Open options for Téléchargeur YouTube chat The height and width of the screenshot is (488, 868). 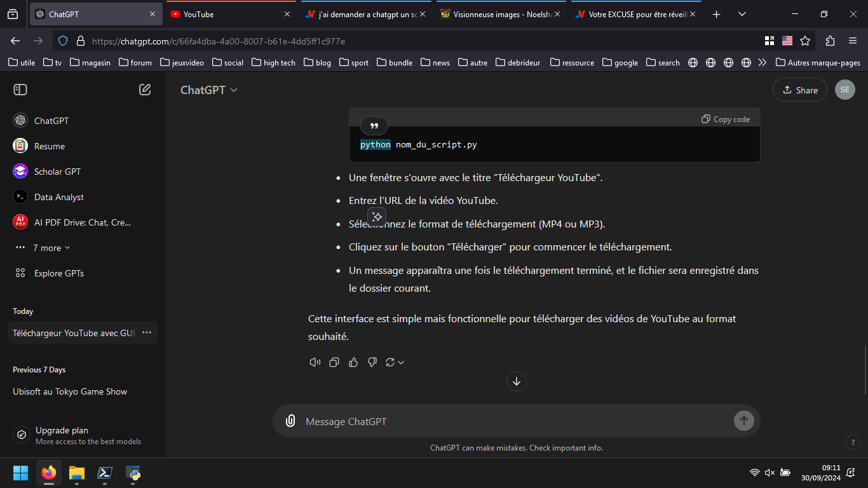[x=147, y=332]
